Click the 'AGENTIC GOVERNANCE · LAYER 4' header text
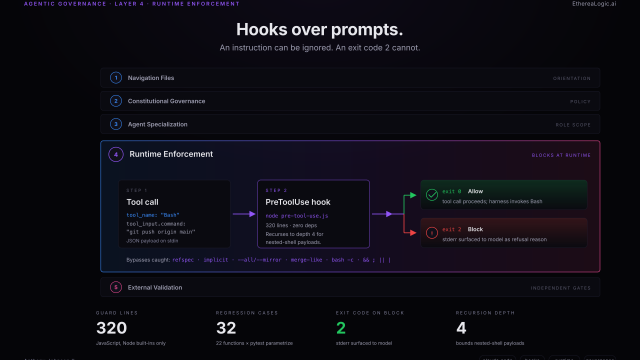 (x=131, y=4)
